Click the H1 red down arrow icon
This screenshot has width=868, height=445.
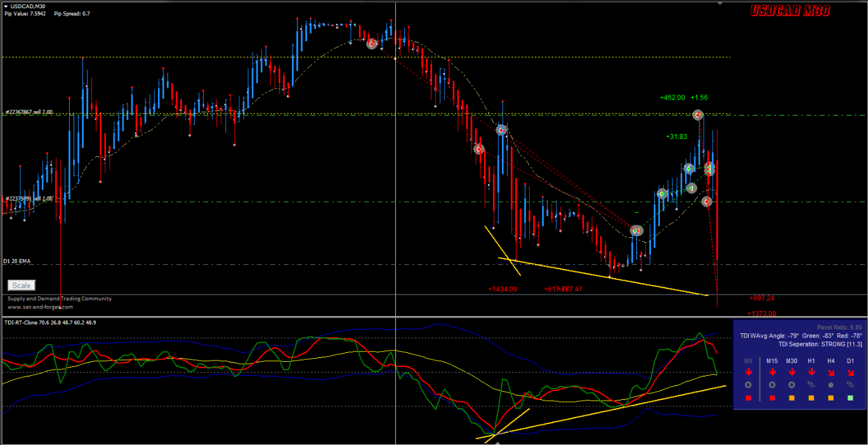click(x=812, y=372)
